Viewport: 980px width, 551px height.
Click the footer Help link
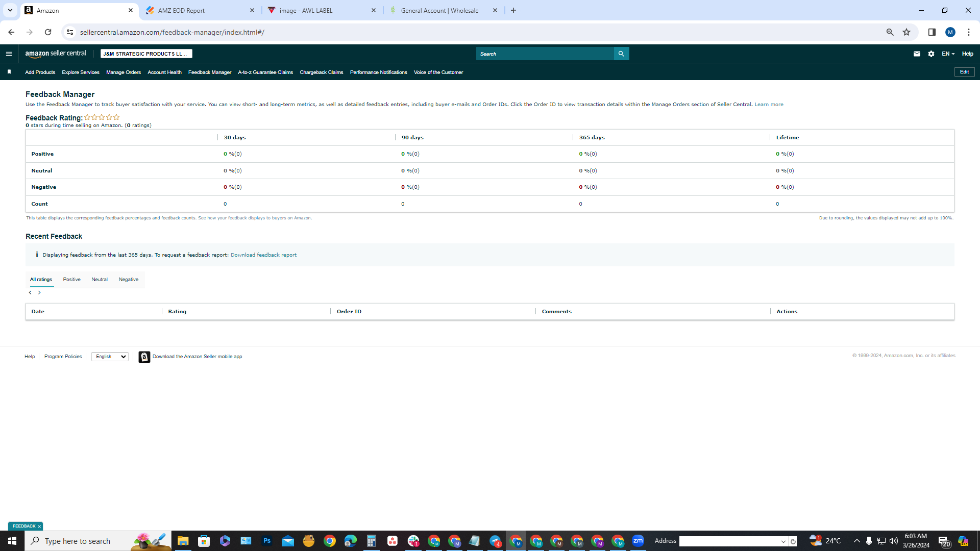coord(30,357)
